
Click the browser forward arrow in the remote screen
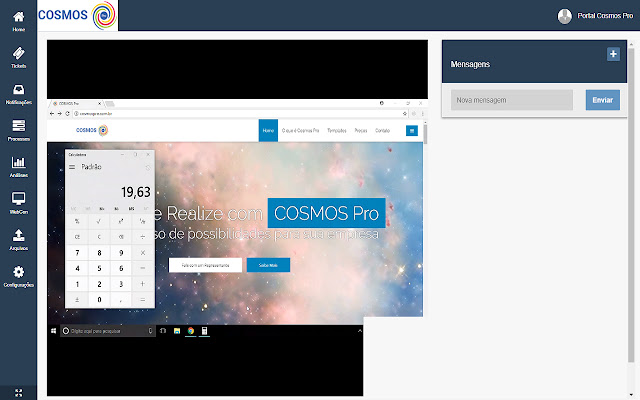click(60, 113)
